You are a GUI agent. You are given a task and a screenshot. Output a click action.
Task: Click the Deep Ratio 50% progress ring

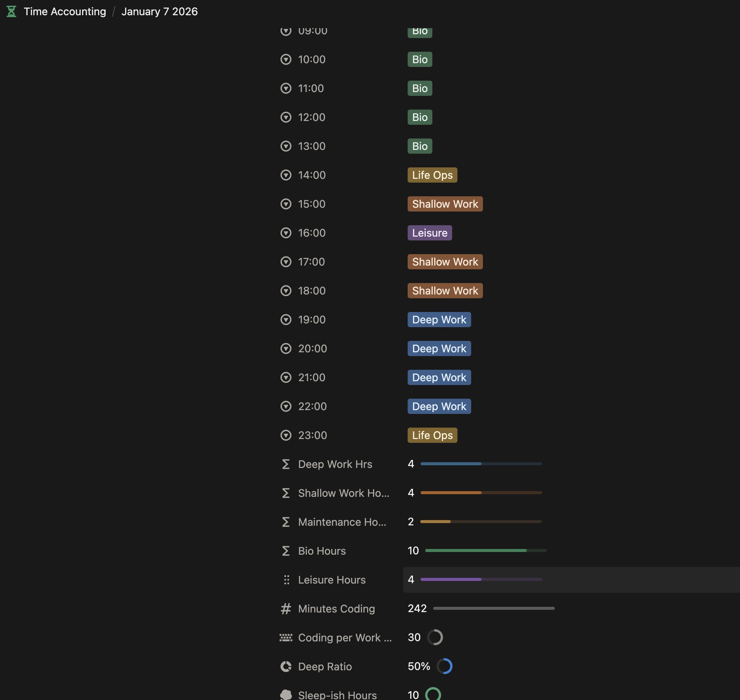point(445,666)
